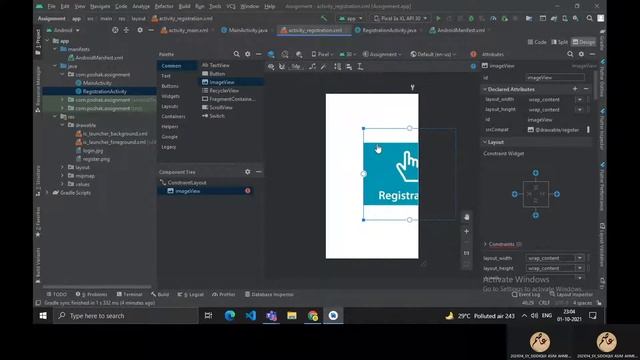
Task: Open the File menu
Action: 51,7
